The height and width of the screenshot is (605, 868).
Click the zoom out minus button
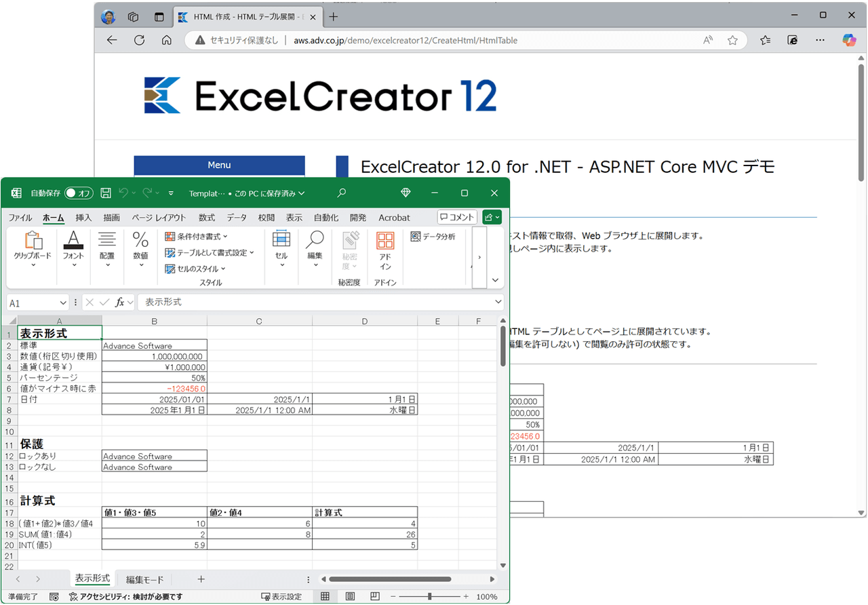click(392, 597)
